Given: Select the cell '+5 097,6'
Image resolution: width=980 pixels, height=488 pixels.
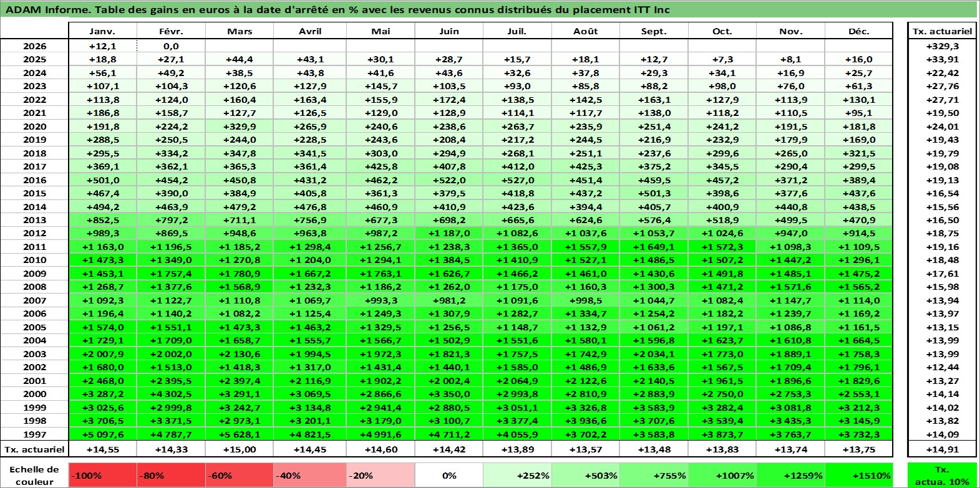Looking at the screenshot, I should [102, 434].
